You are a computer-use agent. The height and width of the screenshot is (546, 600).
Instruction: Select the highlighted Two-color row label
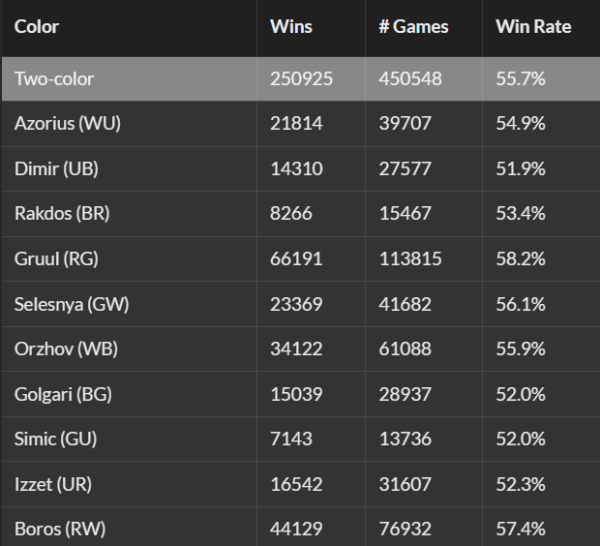[x=55, y=79]
